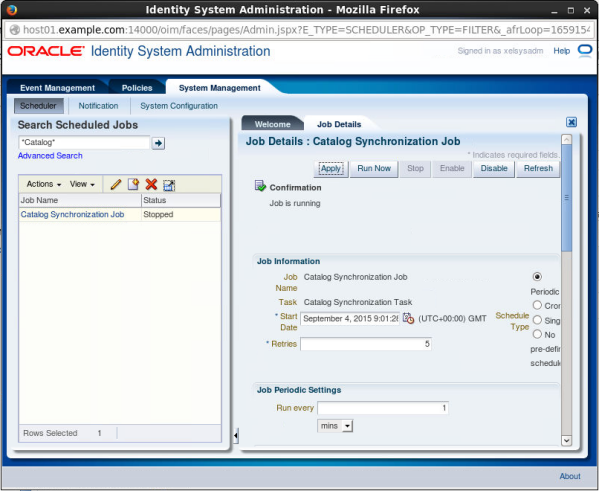The image size is (599, 491).
Task: Select the Single schedule type radio button
Action: (x=537, y=319)
